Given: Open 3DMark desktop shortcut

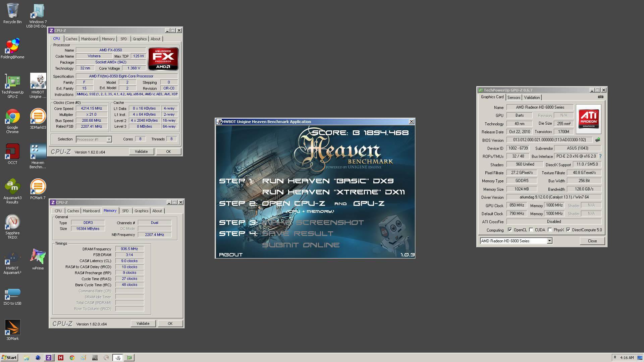Looking at the screenshot, I should pos(12,330).
